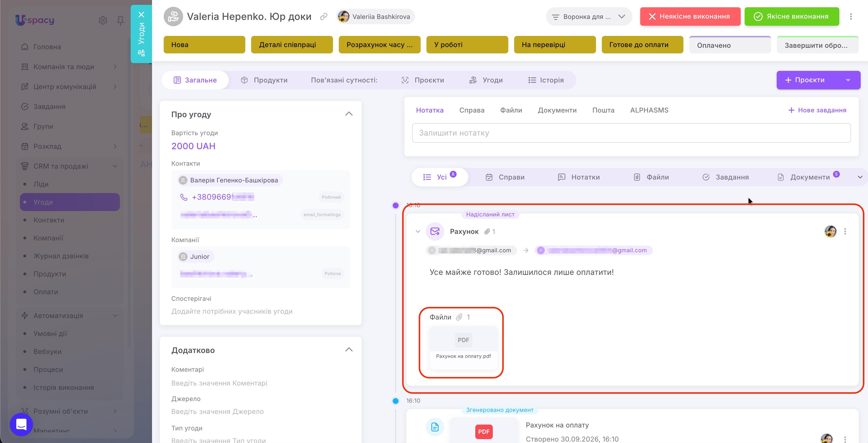
Task: Expand Проєкти button dropdown arrow
Action: coord(848,80)
